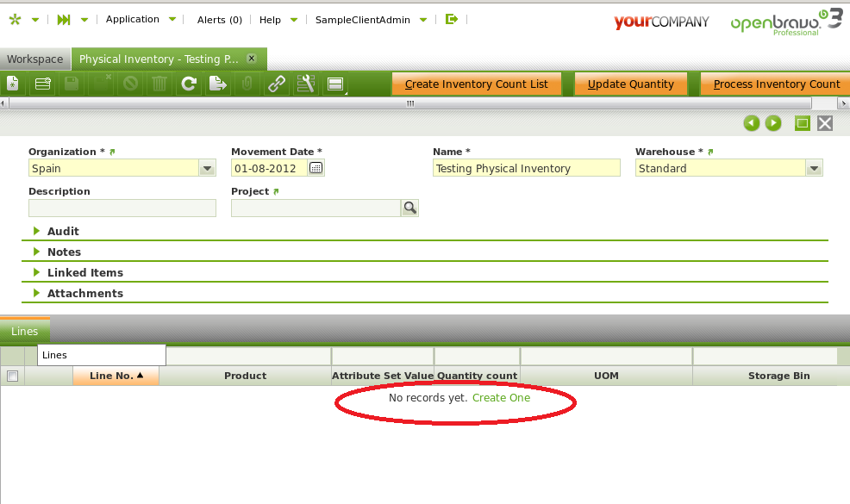Open the Project search magnifier

409,208
